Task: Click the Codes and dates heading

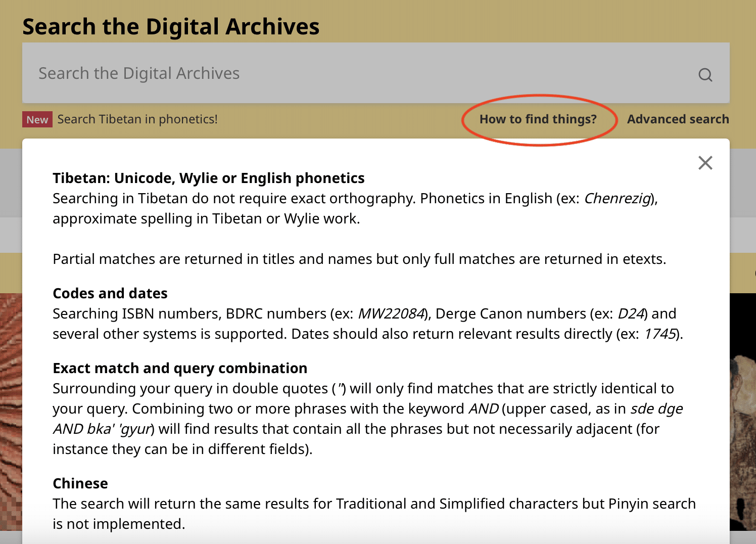Action: click(x=110, y=293)
